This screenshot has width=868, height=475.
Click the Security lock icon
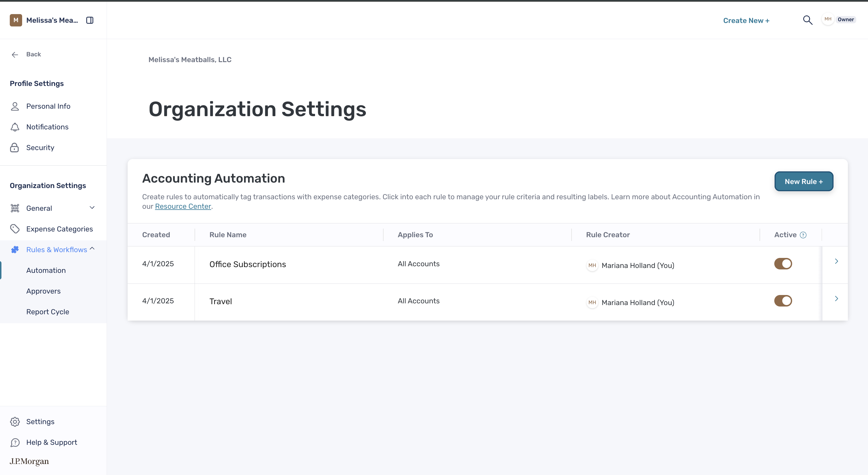pyautogui.click(x=14, y=148)
